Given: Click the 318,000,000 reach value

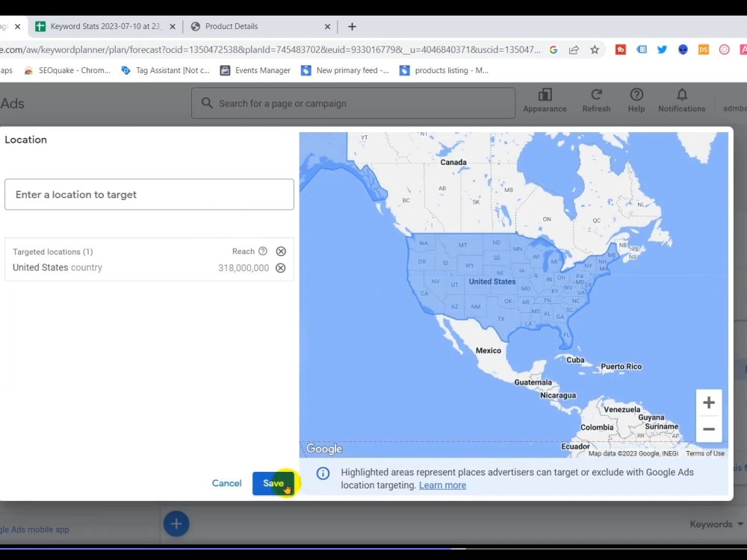Looking at the screenshot, I should tap(244, 268).
